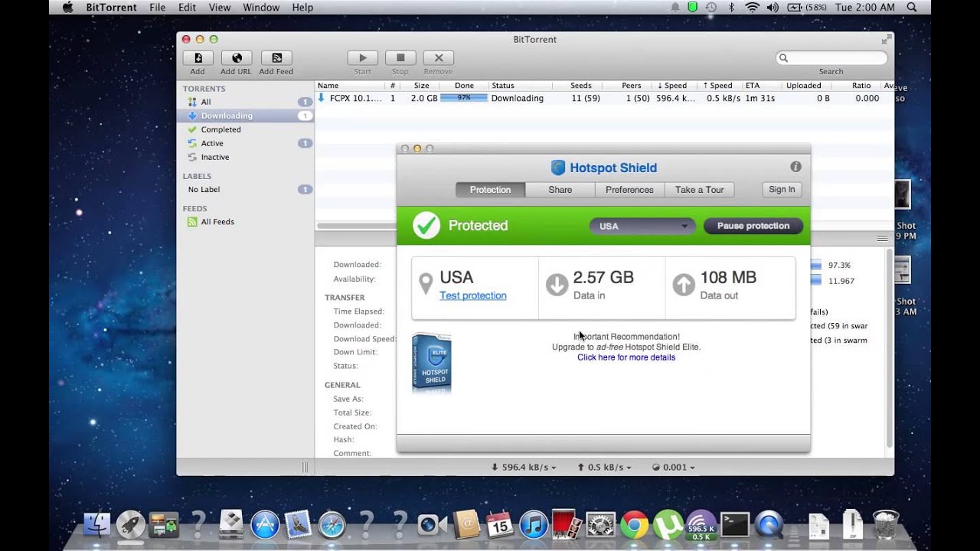Open Launchpad from the dock
The width and height of the screenshot is (980, 551).
[131, 524]
